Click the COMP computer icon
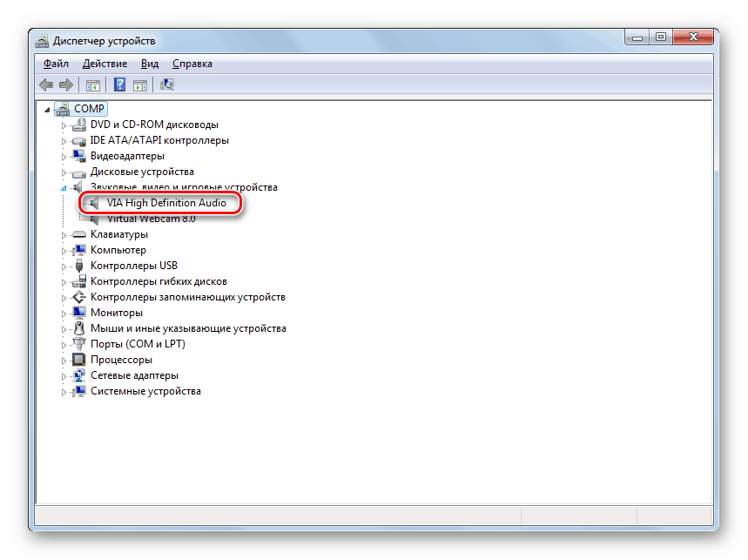The width and height of the screenshot is (748, 560). [63, 109]
